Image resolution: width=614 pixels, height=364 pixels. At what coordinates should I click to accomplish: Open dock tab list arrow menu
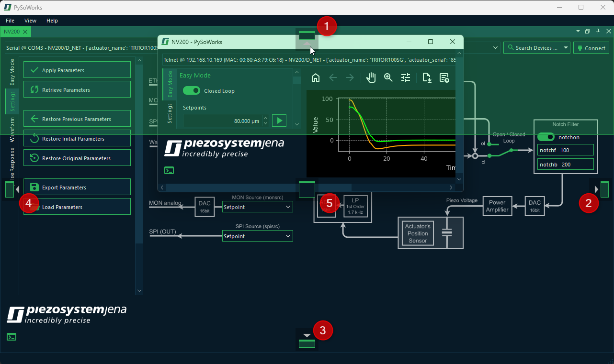[x=578, y=32]
